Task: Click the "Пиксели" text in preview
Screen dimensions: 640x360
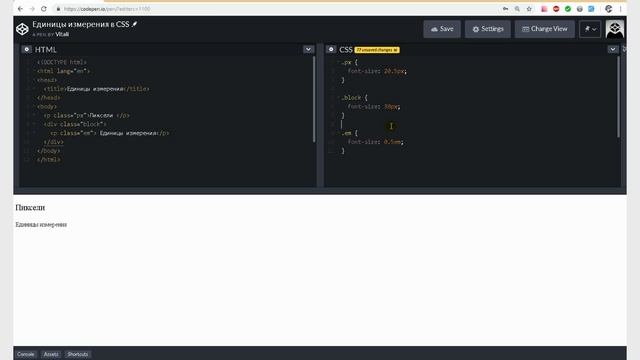Action: [x=30, y=208]
